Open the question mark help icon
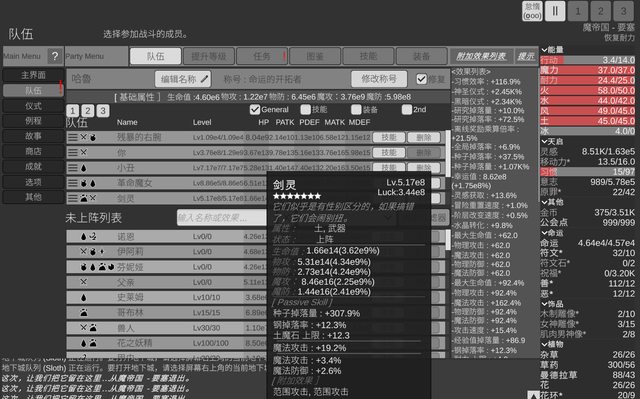This screenshot has width=640, height=399. click(x=55, y=56)
